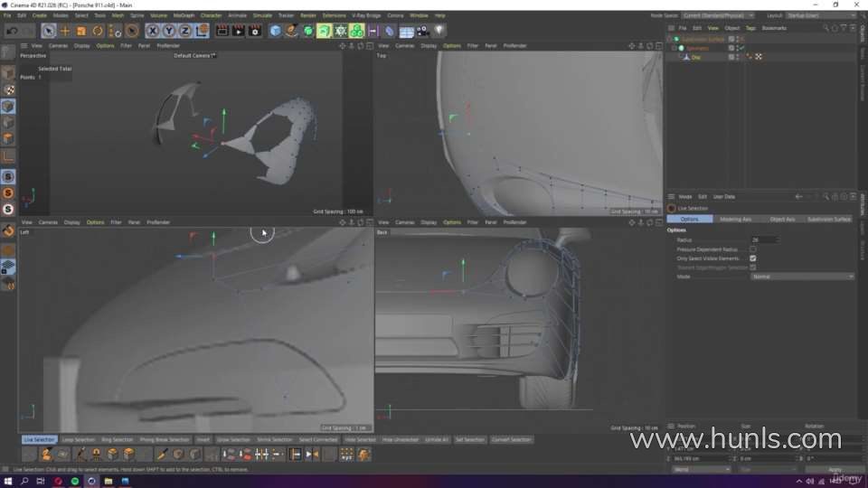This screenshot has height=488, width=868.
Task: Activate the Rotate tool icon
Action: 98,31
